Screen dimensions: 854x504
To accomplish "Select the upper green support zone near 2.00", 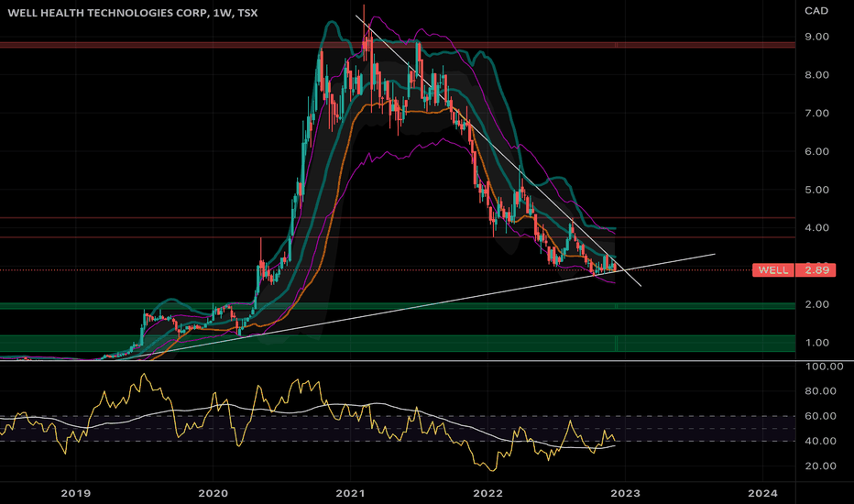I will (x=398, y=306).
